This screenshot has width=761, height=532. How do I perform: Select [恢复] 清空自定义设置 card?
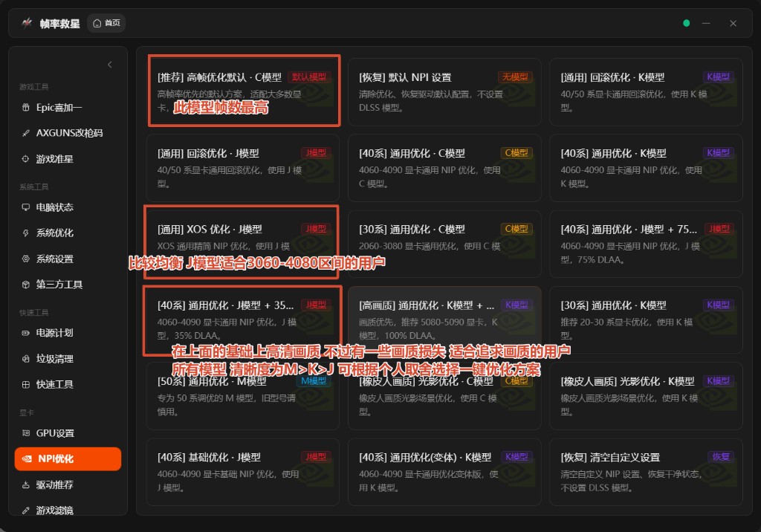pyautogui.click(x=646, y=473)
